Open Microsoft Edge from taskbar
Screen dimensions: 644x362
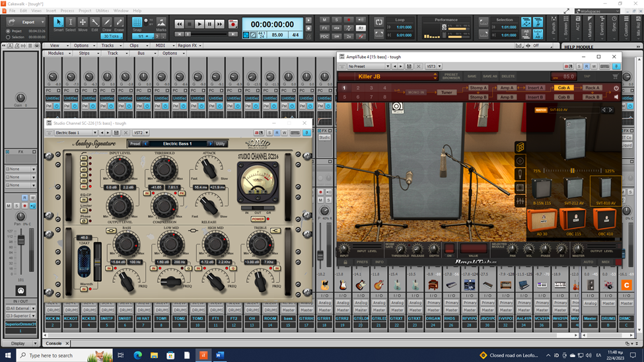pyautogui.click(x=137, y=355)
